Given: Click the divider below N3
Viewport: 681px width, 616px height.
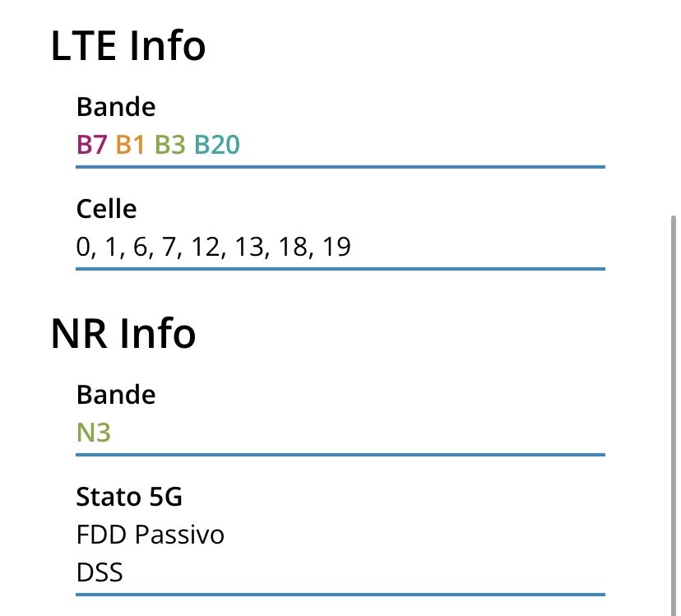Looking at the screenshot, I should tap(340, 455).
